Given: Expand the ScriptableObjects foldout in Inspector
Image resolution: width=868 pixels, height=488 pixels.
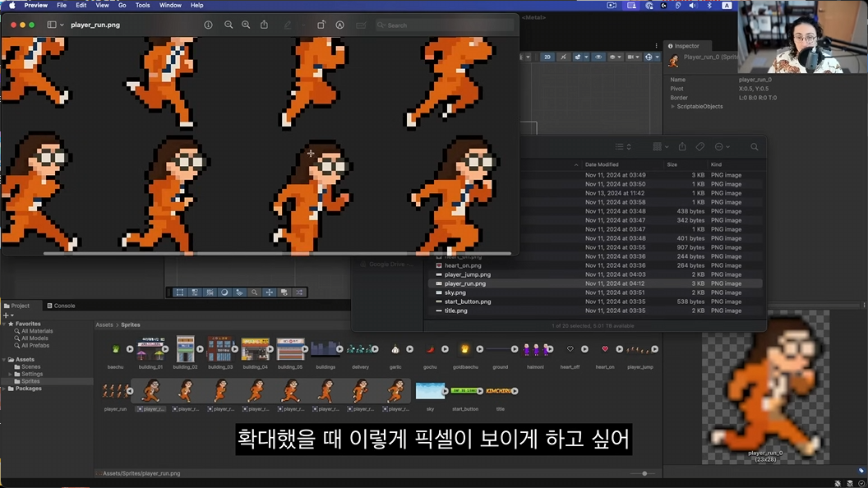Looking at the screenshot, I should click(672, 106).
